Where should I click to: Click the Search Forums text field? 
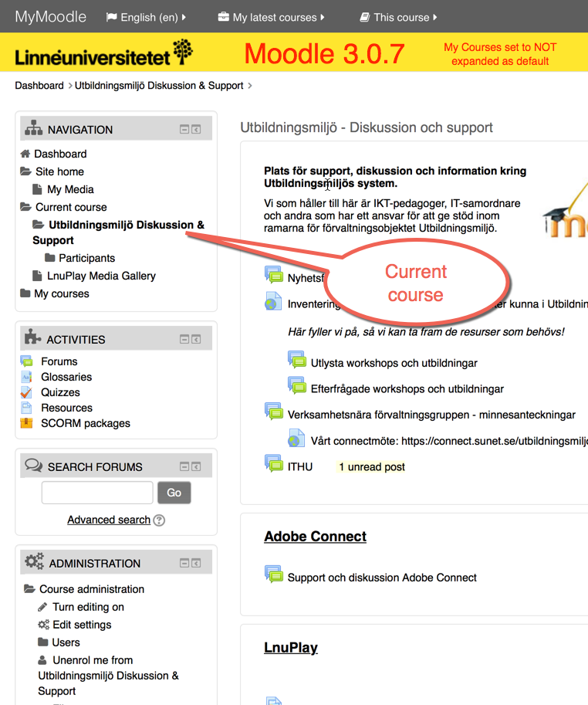[x=97, y=493]
